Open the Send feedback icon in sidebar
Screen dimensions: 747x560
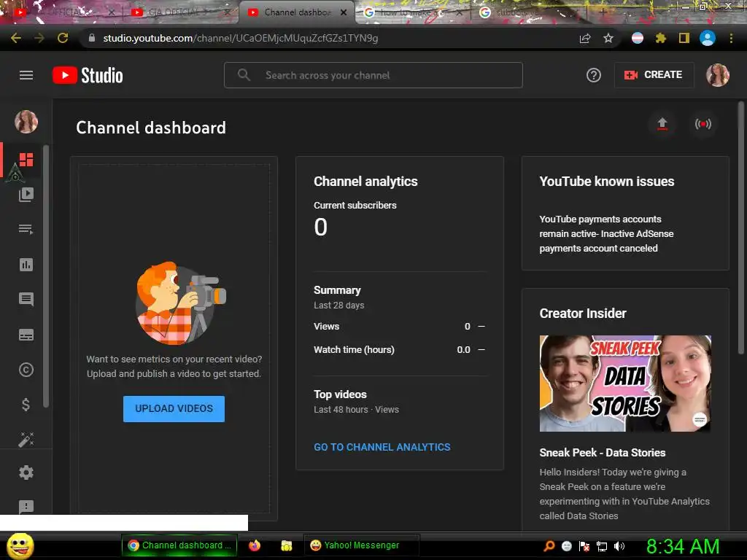tap(26, 507)
